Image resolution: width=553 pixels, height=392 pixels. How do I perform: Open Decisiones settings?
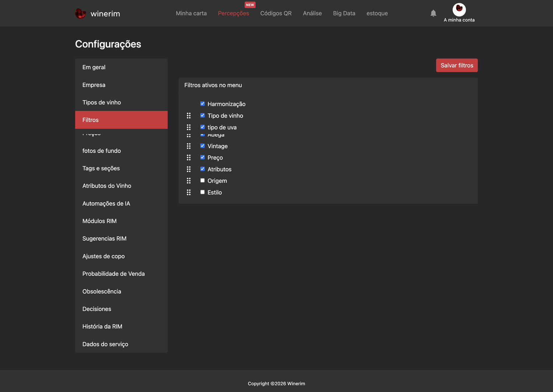tap(121, 309)
